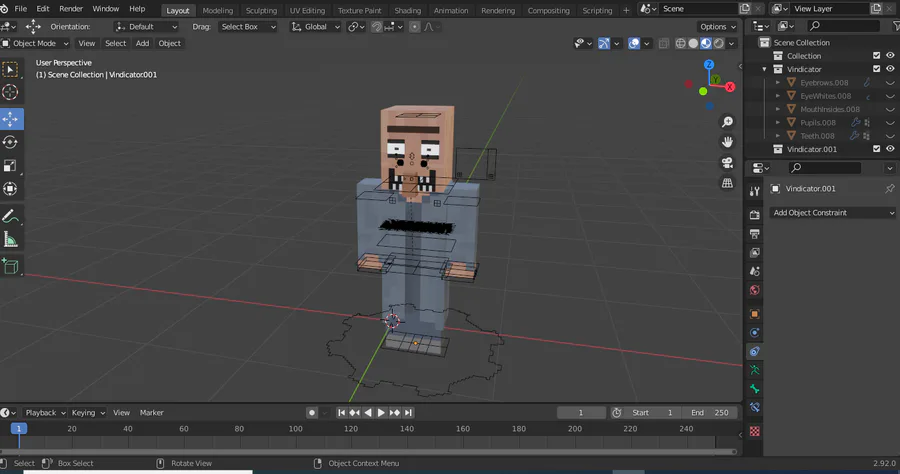The width and height of the screenshot is (900, 474).
Task: Snap view to red X axis
Action: coord(730,87)
